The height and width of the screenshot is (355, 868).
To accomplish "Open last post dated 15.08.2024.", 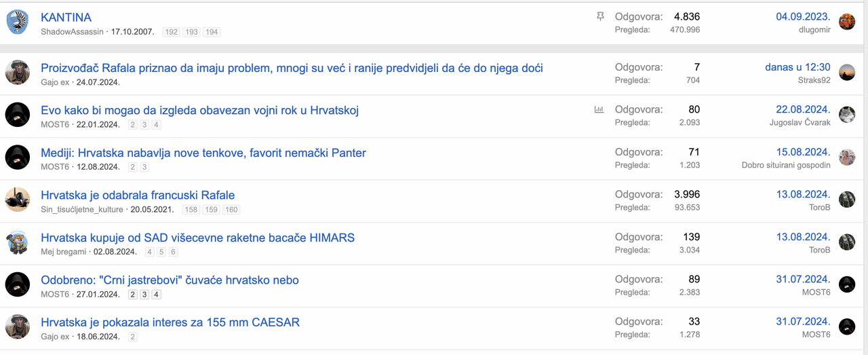I will click(x=803, y=152).
